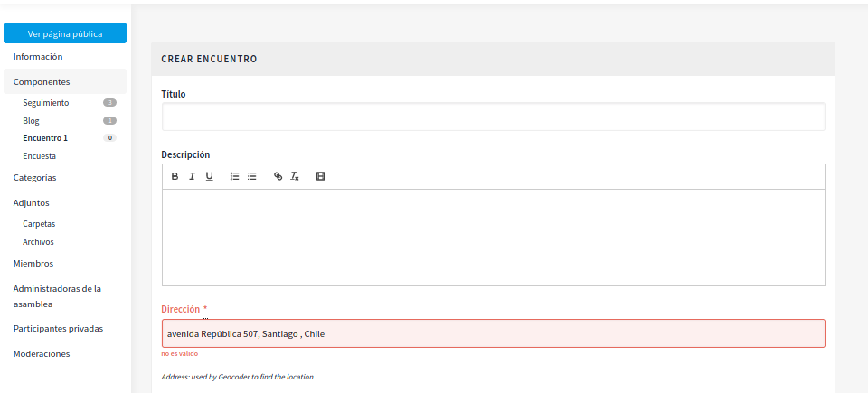Screen dimensions: 868x393
Task: Apply underline formatting in the editor
Action: pos(210,176)
